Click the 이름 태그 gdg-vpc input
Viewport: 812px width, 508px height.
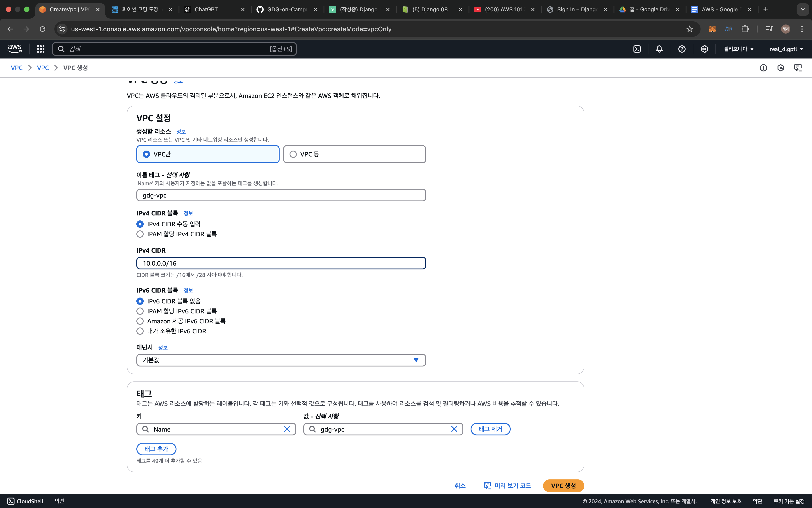[x=281, y=195]
